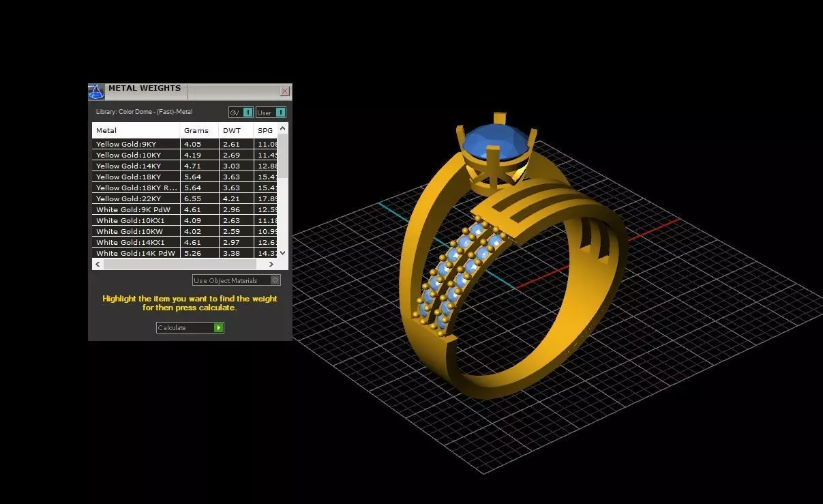Click the horizontal scrollbar thumb of metal table
Screen dimensions: 823x504
click(180, 264)
